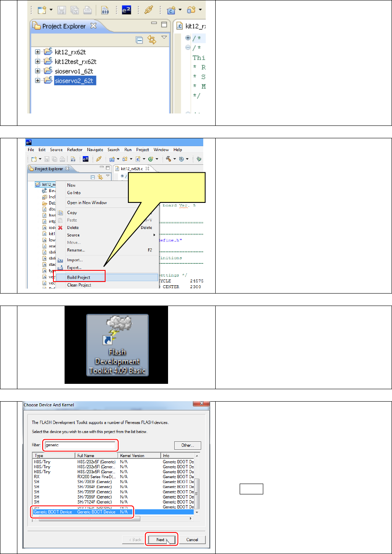This screenshot has height=554, width=392.
Task: Close the Choose Device And Kernel dialog
Action: click(201, 404)
